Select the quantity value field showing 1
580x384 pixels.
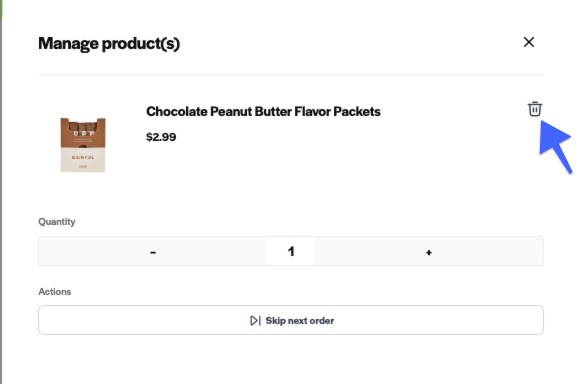tap(291, 251)
